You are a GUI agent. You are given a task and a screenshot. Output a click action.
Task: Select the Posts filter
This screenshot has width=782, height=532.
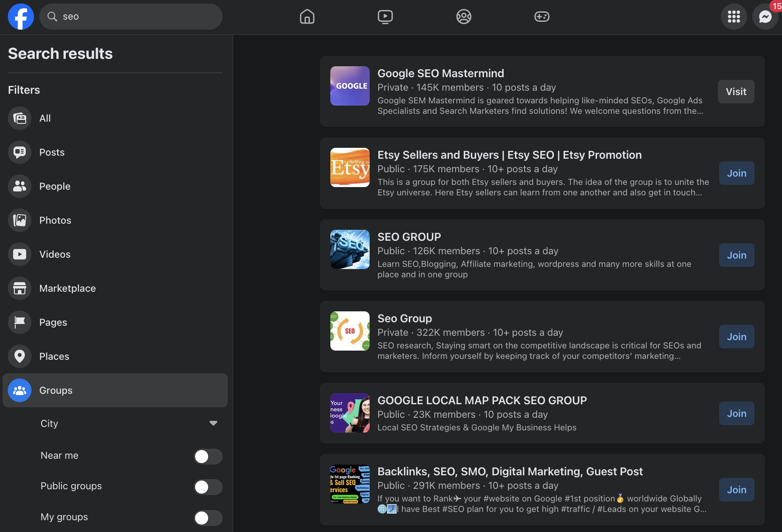coord(51,152)
